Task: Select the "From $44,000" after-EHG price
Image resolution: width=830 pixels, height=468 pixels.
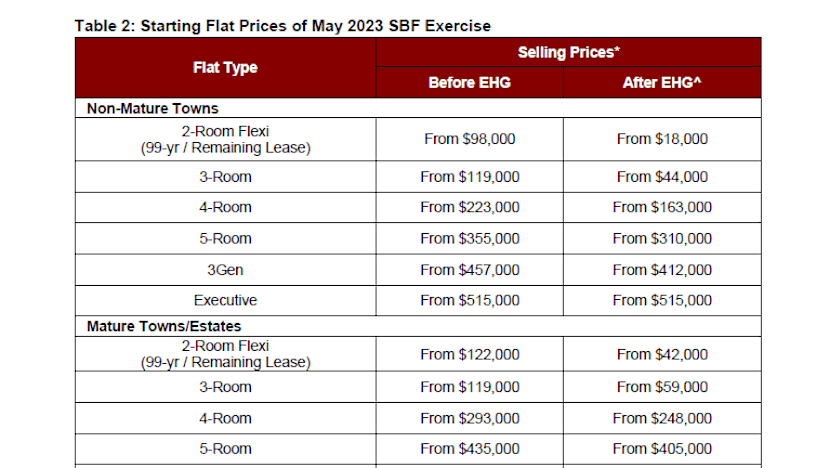Action: tap(662, 177)
